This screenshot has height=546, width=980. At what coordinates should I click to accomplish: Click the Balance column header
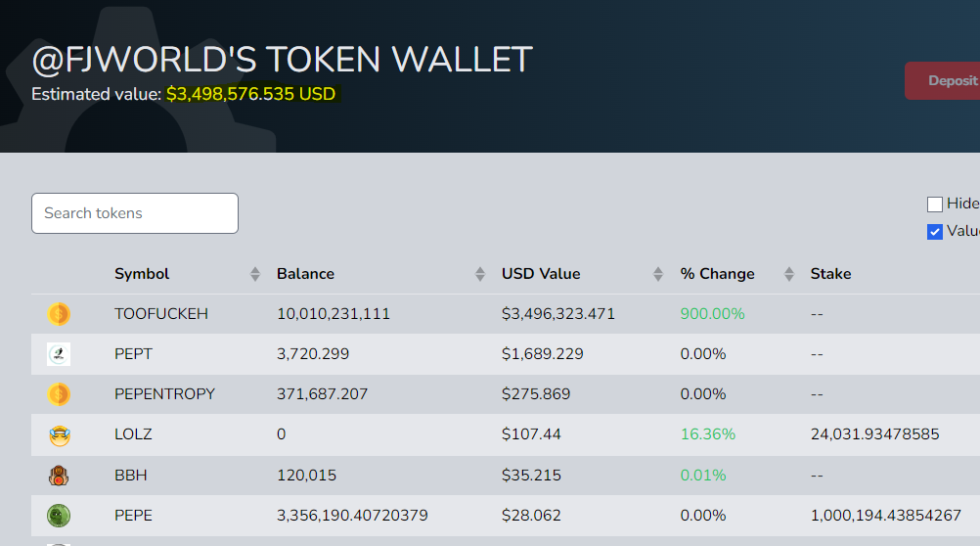pos(305,274)
